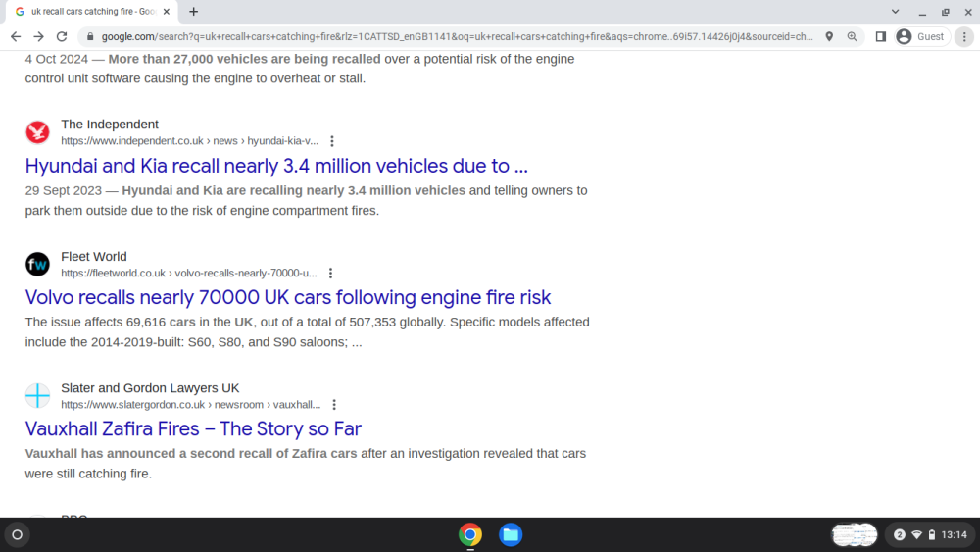The image size is (980, 552).
Task: Click 'Fleet World' source name
Action: point(94,256)
